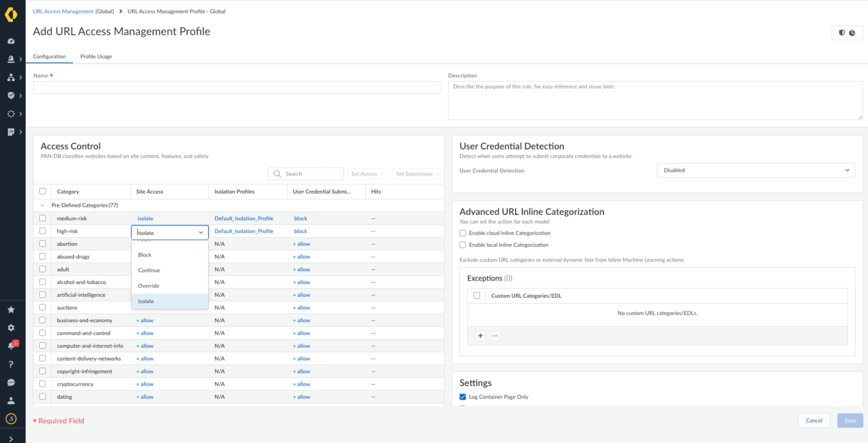Toggle high-risk Site Access Isolate combo box
This screenshot has width=868, height=443.
(x=170, y=233)
